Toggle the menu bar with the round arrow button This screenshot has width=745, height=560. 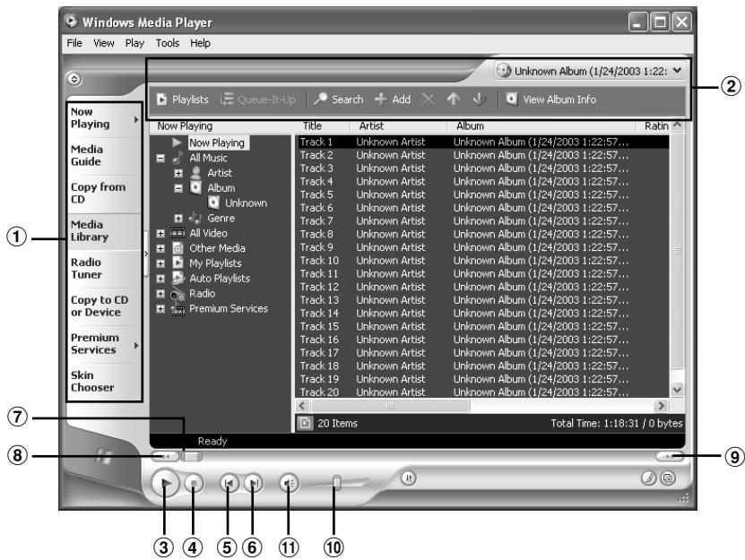coord(74,79)
